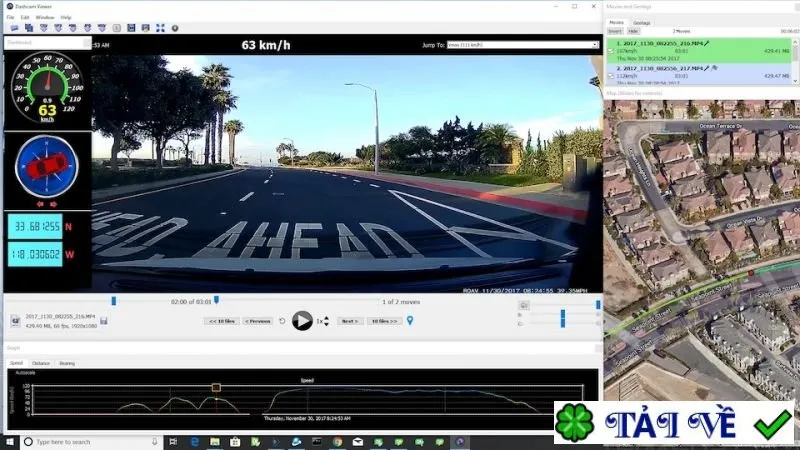Click the left red arrow below the compass
The height and width of the screenshot is (450, 800).
pos(40,204)
